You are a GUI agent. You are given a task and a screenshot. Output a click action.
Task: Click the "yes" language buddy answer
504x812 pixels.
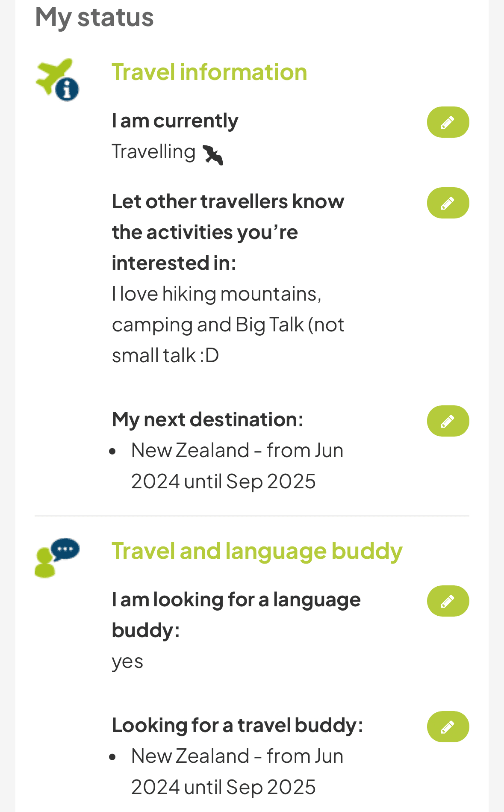127,662
